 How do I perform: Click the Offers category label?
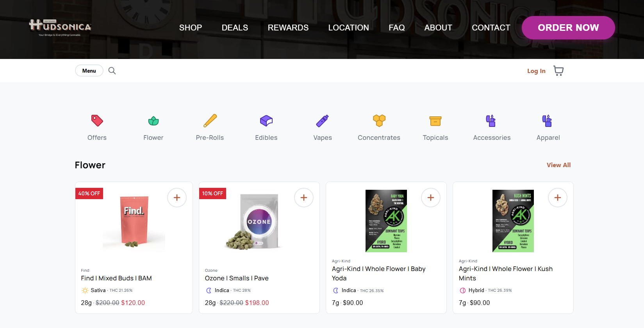(97, 138)
